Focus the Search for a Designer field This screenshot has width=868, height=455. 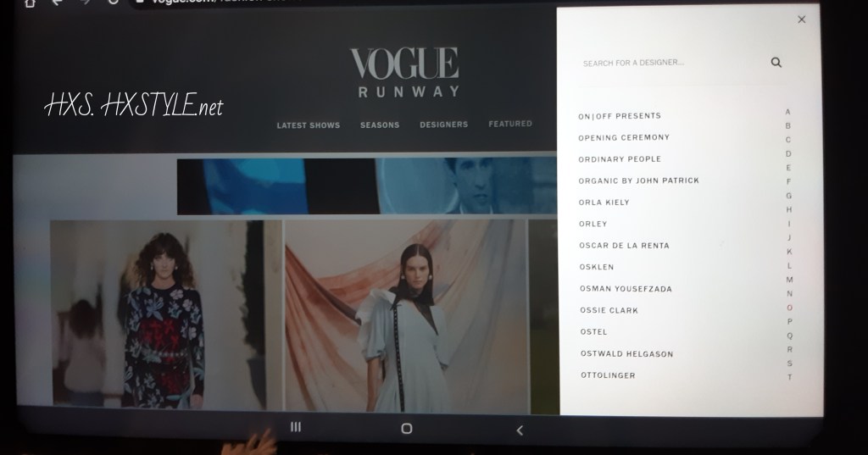click(x=670, y=64)
